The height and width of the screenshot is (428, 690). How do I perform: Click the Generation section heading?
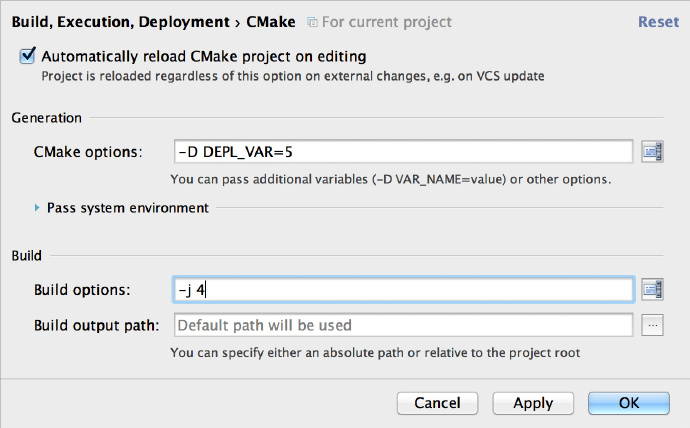(x=47, y=118)
